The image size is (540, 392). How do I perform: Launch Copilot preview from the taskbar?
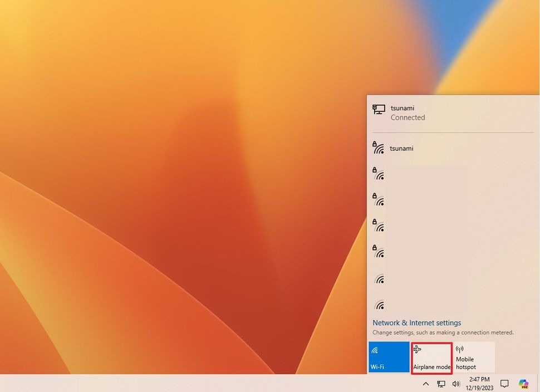pyautogui.click(x=523, y=384)
